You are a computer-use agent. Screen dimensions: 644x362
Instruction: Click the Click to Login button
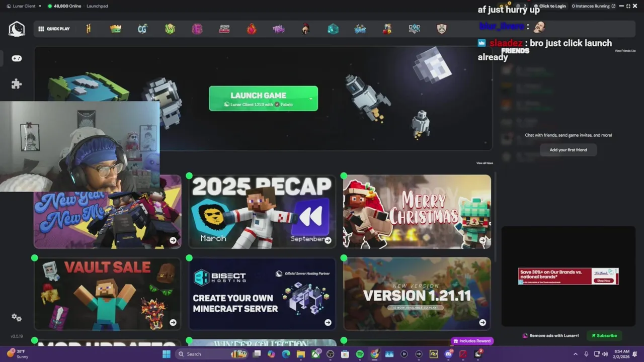point(550,6)
